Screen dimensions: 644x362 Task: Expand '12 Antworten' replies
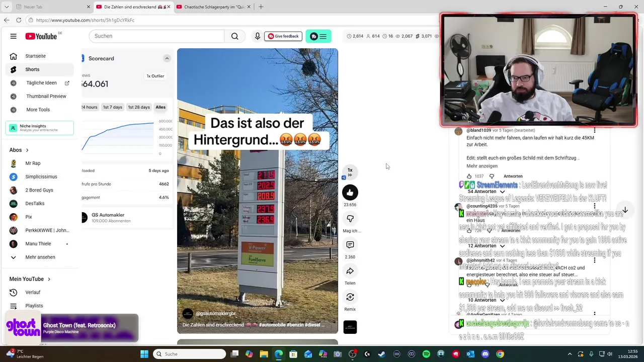click(x=486, y=246)
